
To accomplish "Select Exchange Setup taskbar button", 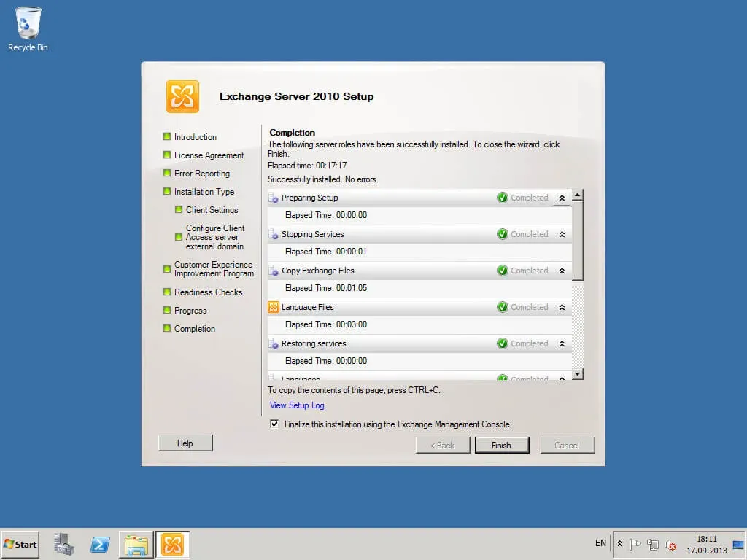I will pyautogui.click(x=172, y=544).
